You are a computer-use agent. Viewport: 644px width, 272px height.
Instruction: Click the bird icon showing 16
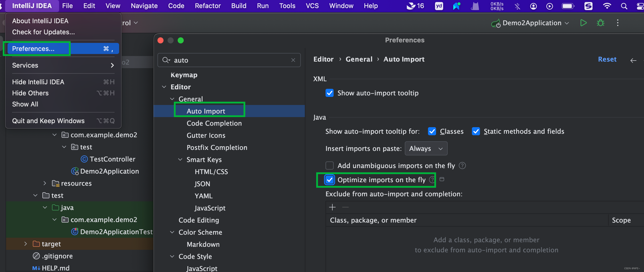click(x=415, y=6)
